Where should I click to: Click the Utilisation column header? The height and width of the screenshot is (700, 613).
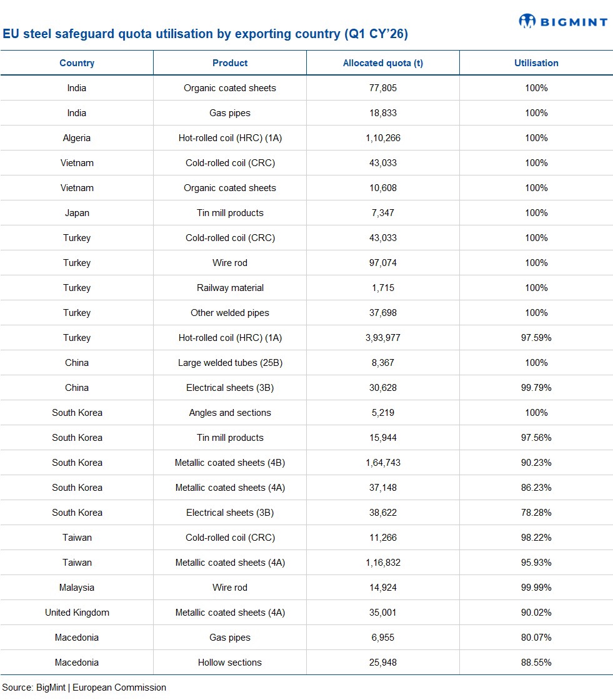click(536, 63)
